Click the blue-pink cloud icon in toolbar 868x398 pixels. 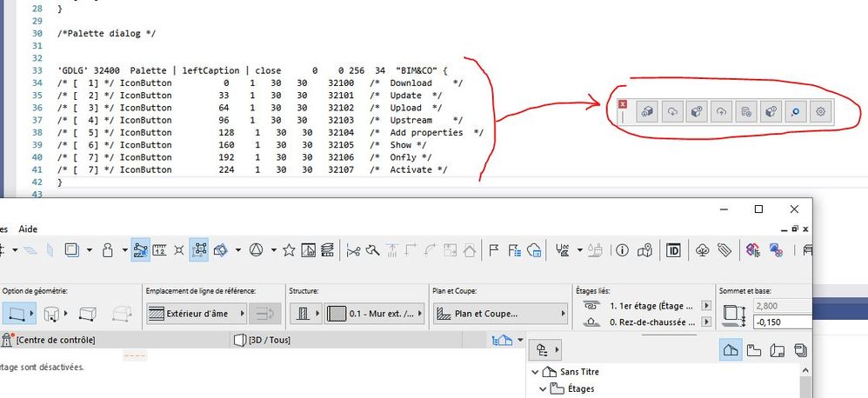point(776,250)
